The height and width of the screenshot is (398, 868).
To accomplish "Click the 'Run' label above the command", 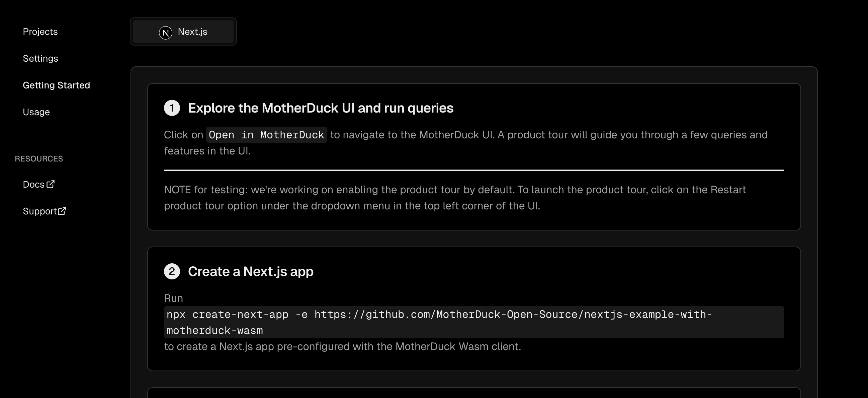I will tap(174, 298).
